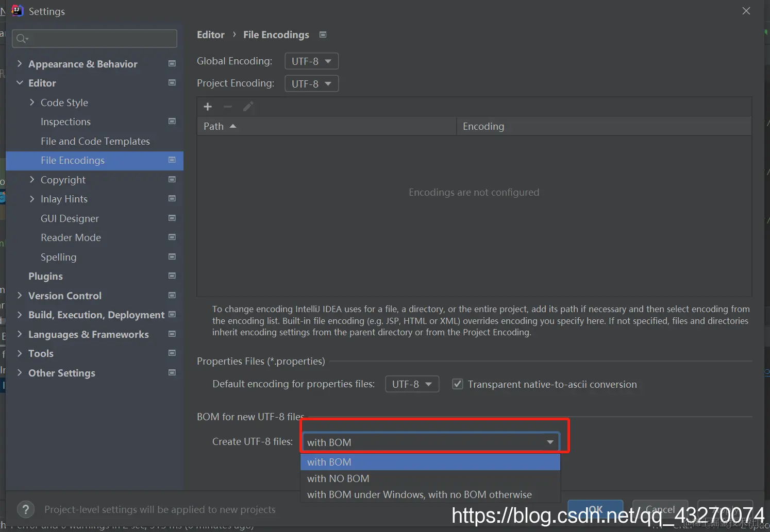Expand the Code Style node
This screenshot has width=770, height=532.
[x=32, y=102]
